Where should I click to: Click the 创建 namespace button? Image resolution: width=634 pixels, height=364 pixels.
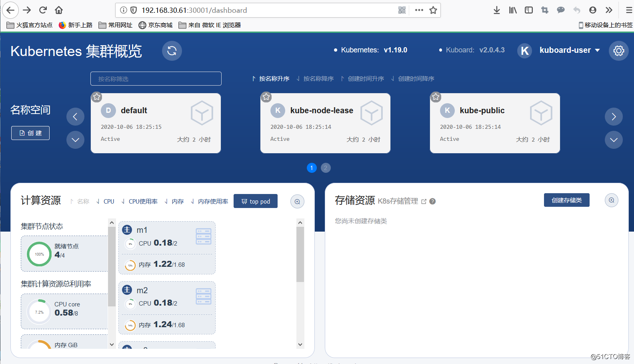click(30, 133)
